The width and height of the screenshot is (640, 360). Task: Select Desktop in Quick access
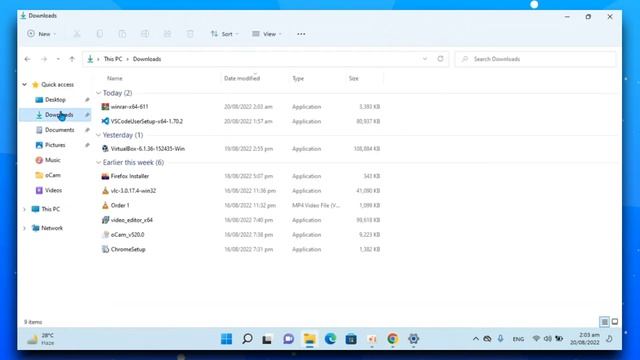55,100
